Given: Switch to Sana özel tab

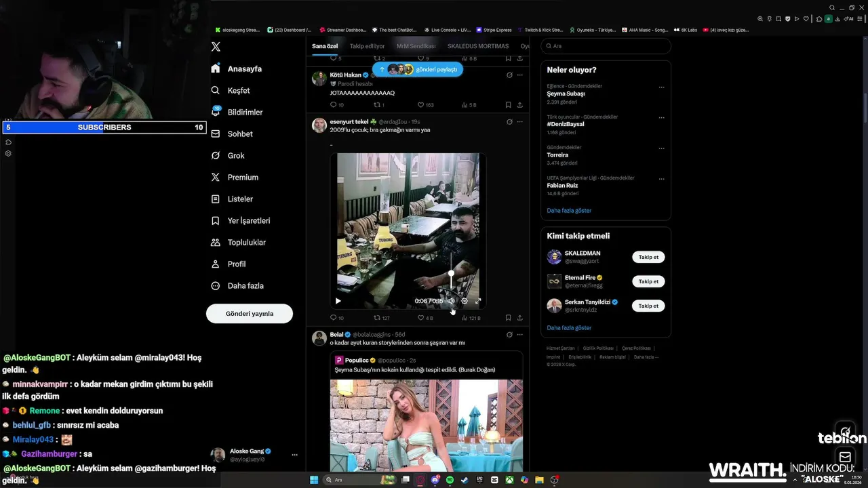Looking at the screenshot, I should 325,46.
